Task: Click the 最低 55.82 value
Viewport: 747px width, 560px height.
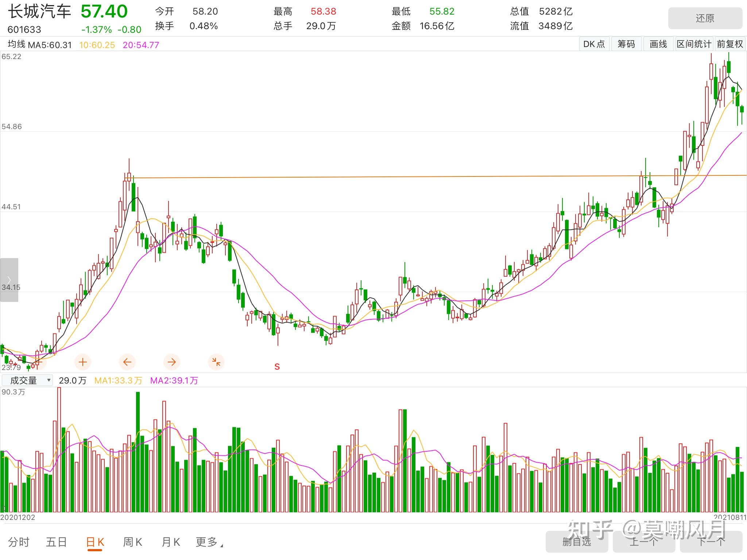Action: pos(442,11)
